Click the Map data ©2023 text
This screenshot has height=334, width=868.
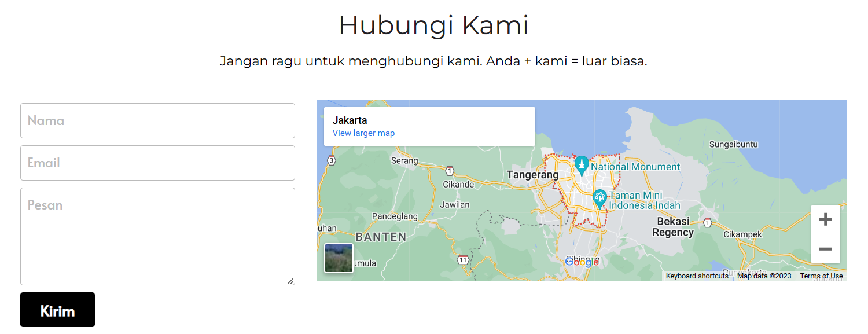pos(764,276)
